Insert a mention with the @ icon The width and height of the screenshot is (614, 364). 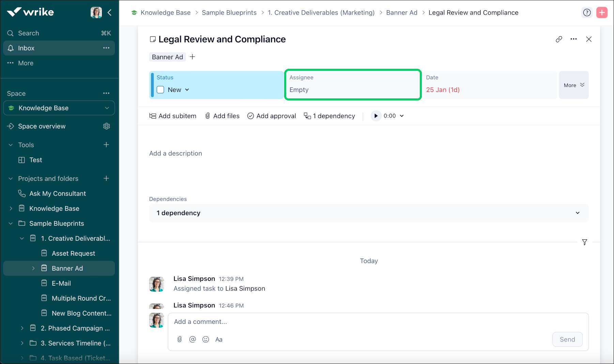(193, 339)
